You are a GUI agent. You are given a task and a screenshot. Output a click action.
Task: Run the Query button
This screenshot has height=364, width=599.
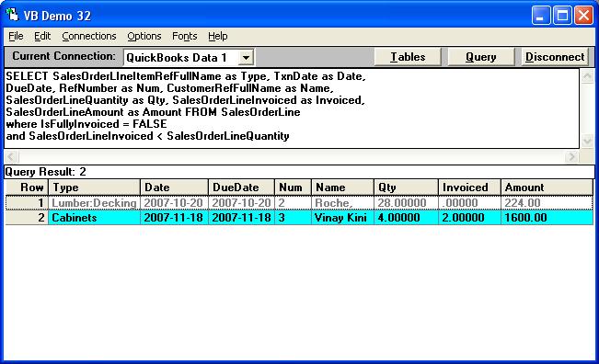click(x=480, y=57)
